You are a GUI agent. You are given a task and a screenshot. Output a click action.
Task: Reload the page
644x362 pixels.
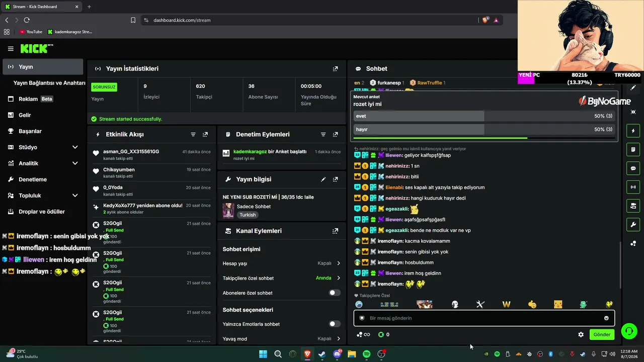coord(27,20)
